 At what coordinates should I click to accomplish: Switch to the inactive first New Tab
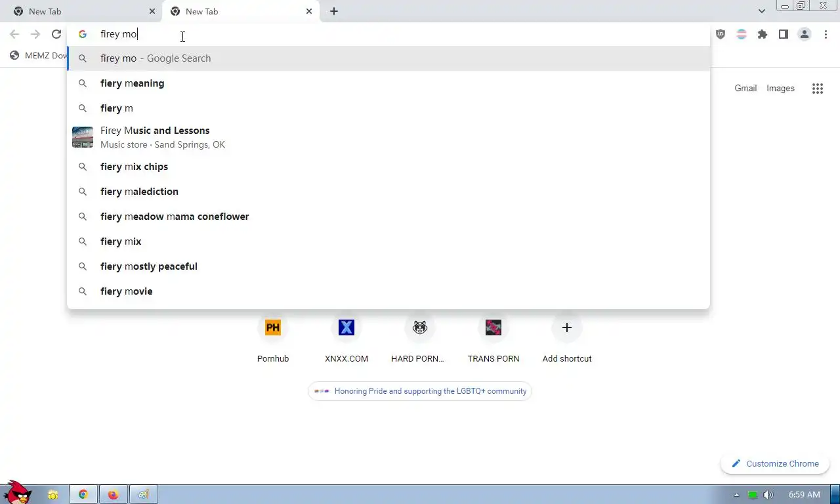pos(82,11)
